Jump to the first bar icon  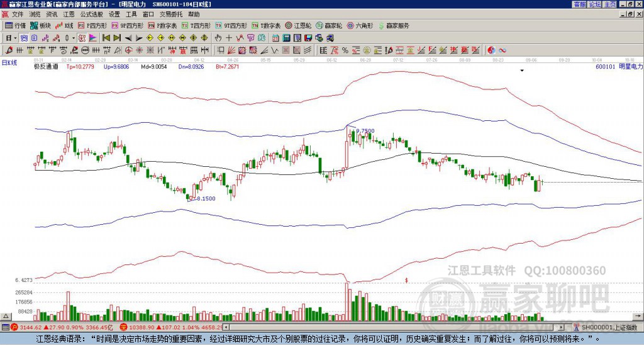point(106,38)
